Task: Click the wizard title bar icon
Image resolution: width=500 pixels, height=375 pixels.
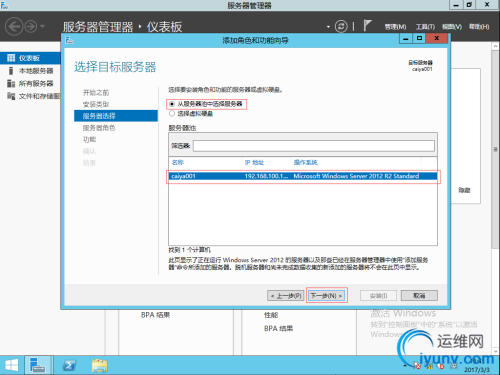Action: (x=69, y=40)
